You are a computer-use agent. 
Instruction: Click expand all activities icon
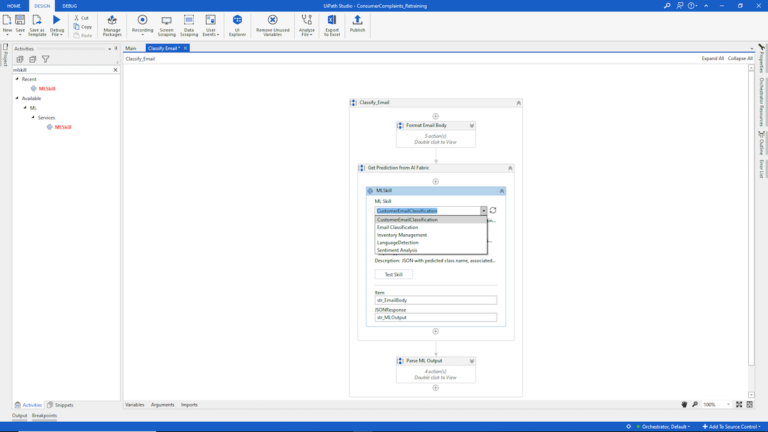(20, 59)
